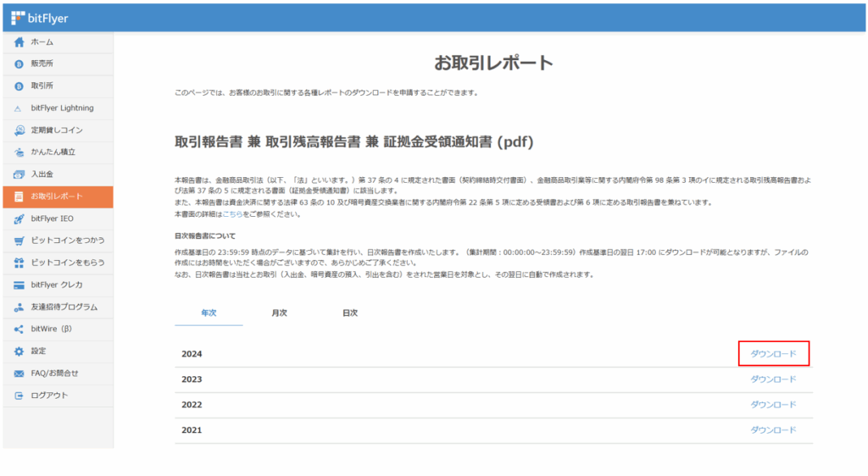Open ビットコインをもらう menu item
The height and width of the screenshot is (476, 868).
pyautogui.click(x=58, y=263)
